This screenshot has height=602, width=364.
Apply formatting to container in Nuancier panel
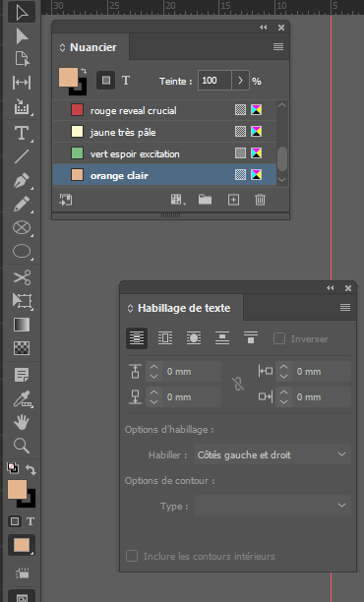[x=106, y=81]
